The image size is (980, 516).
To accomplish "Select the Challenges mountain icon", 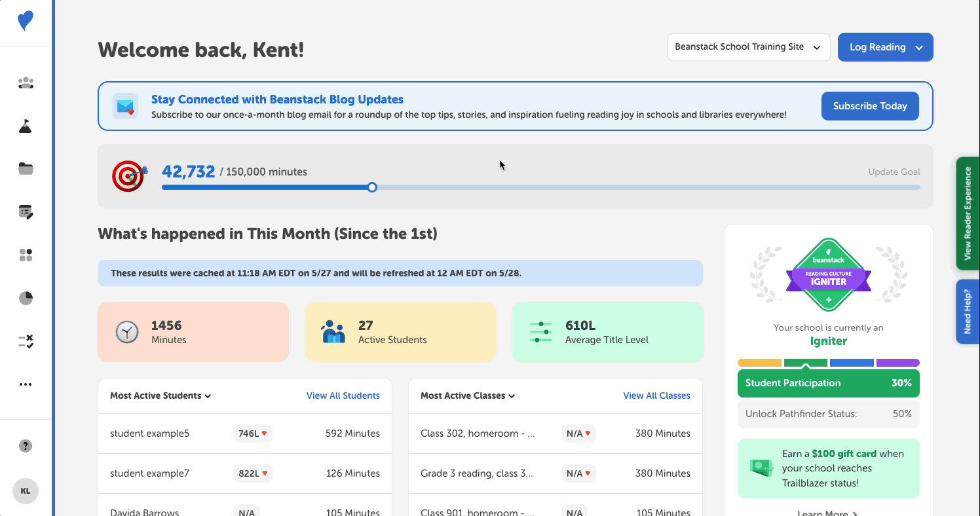I will [26, 126].
